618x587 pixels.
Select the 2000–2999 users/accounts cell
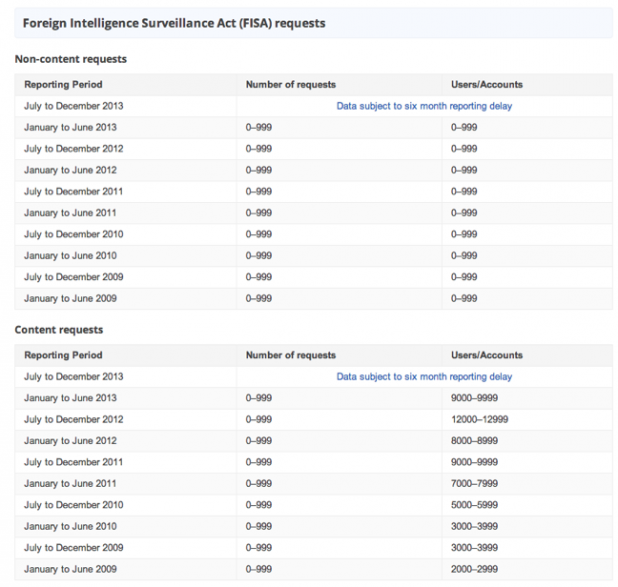[x=474, y=569]
